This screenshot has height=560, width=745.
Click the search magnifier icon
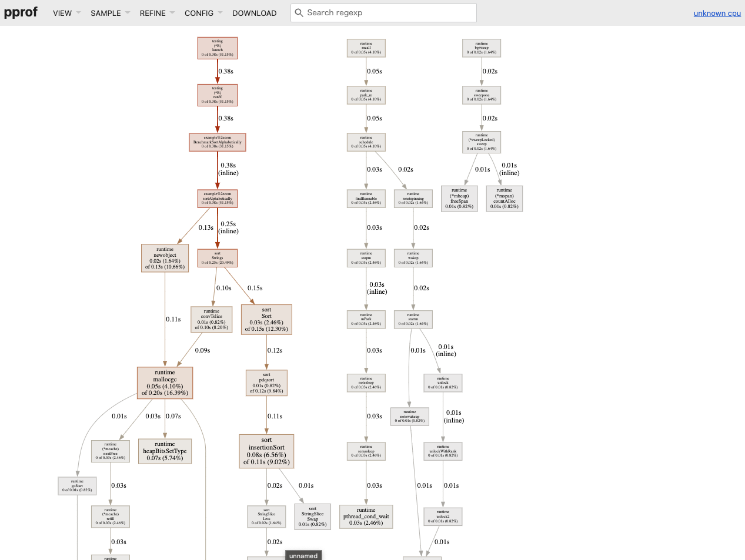point(299,13)
